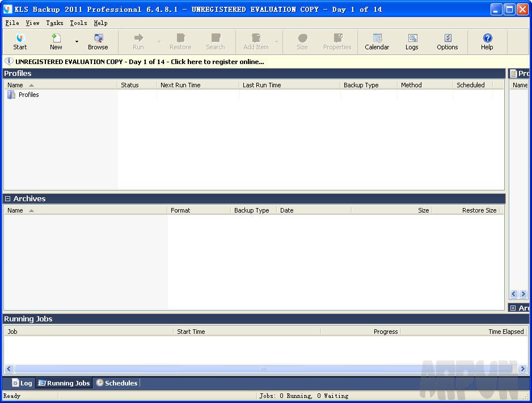Sort profiles by Name column
This screenshot has height=403, width=532.
60,85
